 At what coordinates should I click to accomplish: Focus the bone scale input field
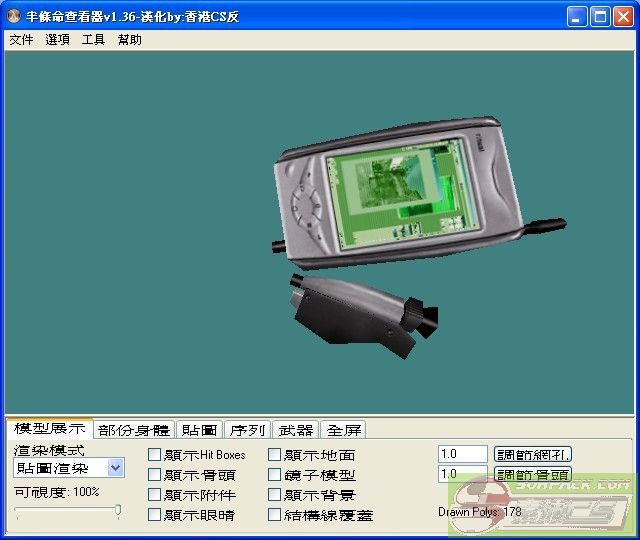[462, 474]
